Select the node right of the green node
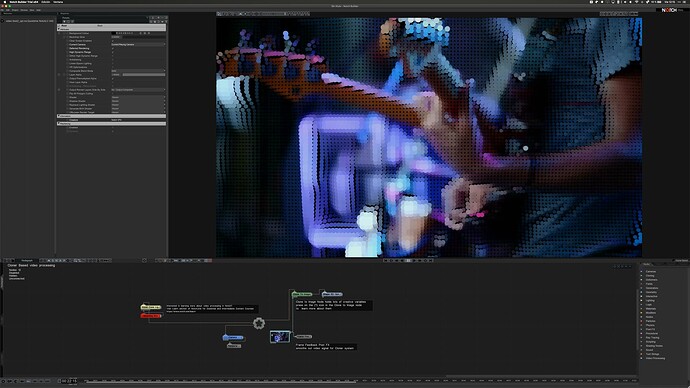This screenshot has width=690, height=388. point(332,294)
